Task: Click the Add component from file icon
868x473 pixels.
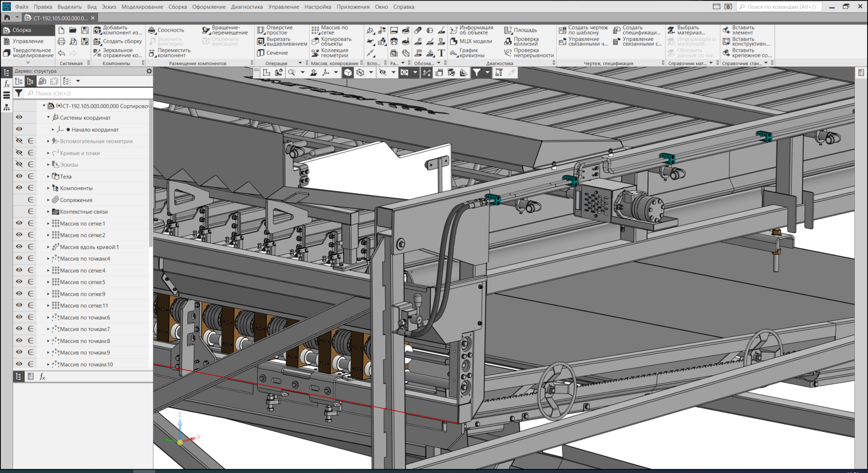Action: (x=98, y=30)
